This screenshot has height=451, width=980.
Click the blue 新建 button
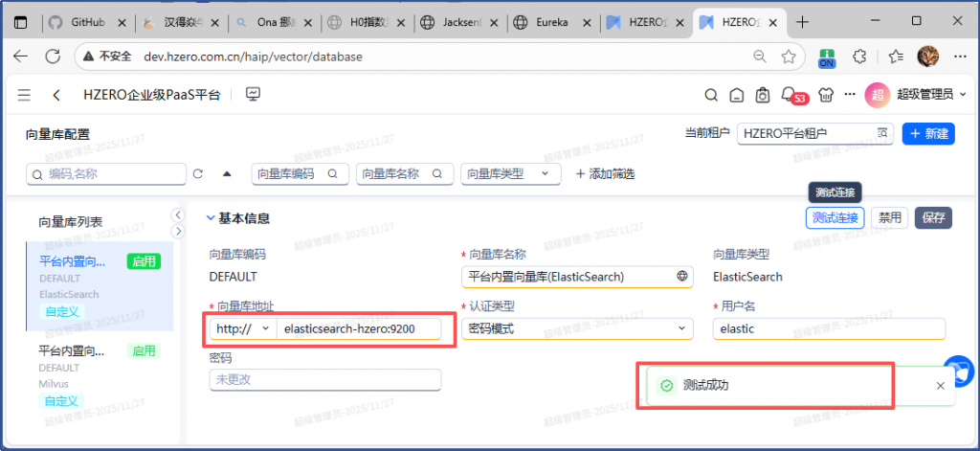click(x=928, y=134)
